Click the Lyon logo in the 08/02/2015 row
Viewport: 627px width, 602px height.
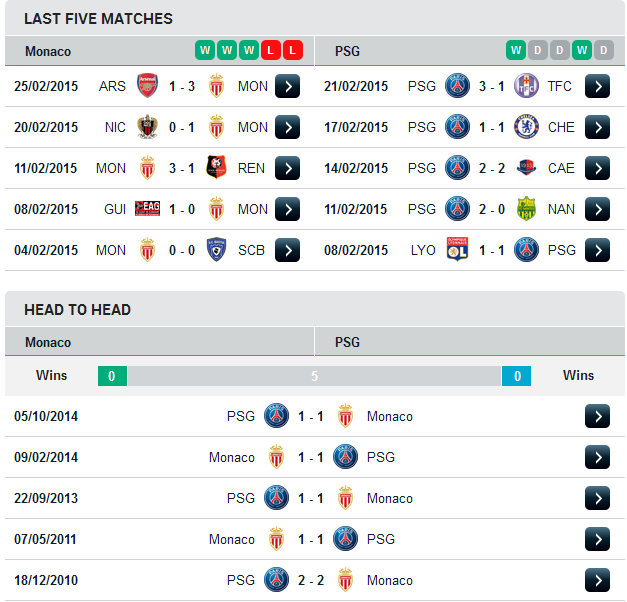tap(457, 249)
